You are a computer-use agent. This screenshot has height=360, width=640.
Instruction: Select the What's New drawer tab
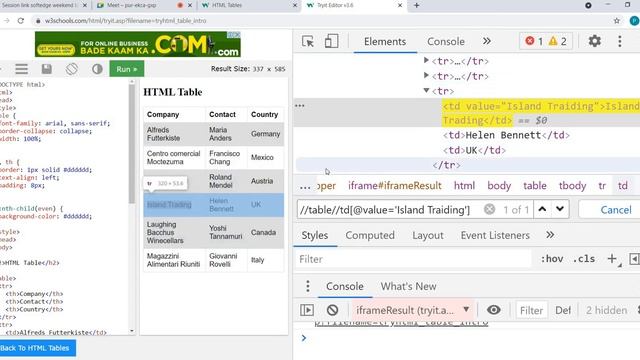point(408,287)
